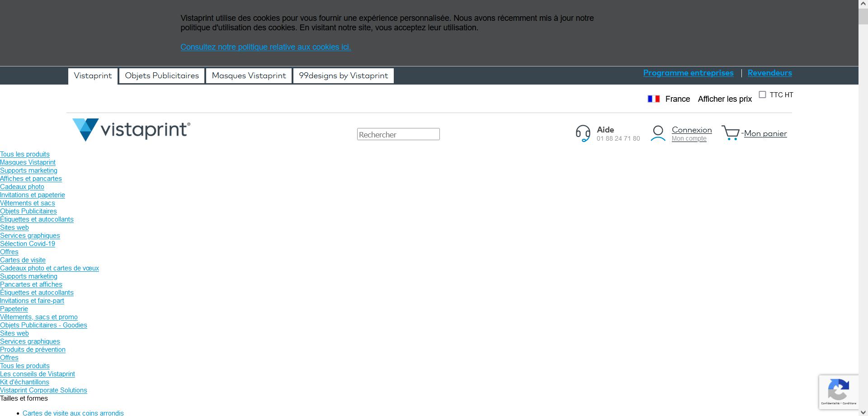Select the 99designs by Vistaprint tab

[x=343, y=76]
